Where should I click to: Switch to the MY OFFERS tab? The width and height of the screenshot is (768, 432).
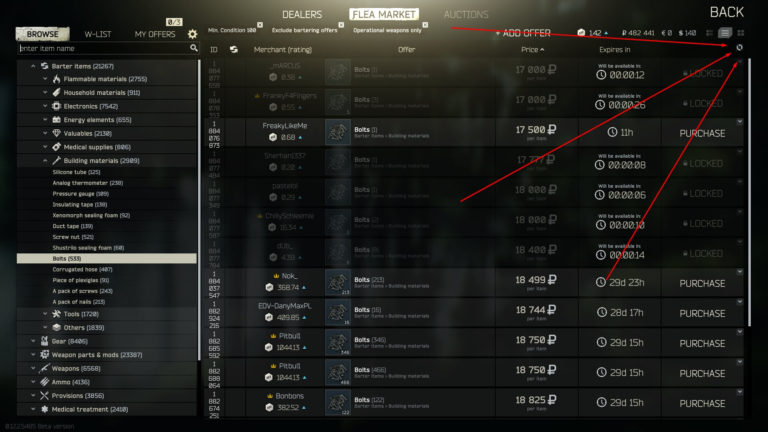pyautogui.click(x=155, y=34)
